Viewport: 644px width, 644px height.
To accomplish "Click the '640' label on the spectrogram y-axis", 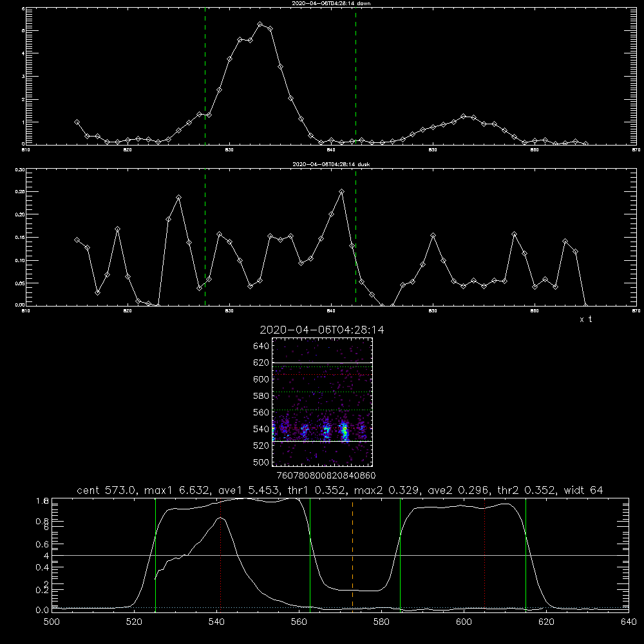I will coord(261,346).
